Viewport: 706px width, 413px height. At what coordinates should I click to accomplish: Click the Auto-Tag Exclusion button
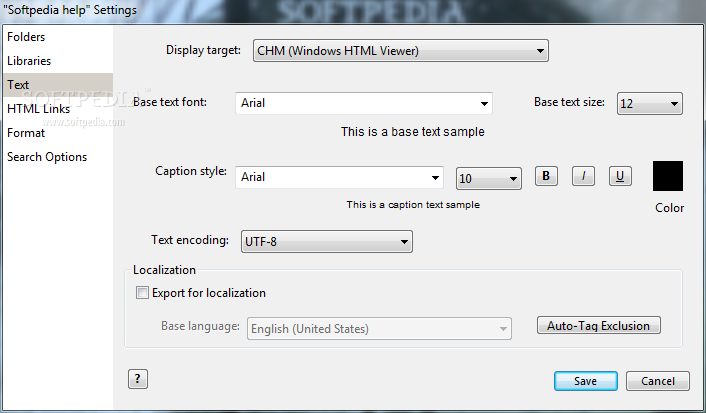coord(598,326)
